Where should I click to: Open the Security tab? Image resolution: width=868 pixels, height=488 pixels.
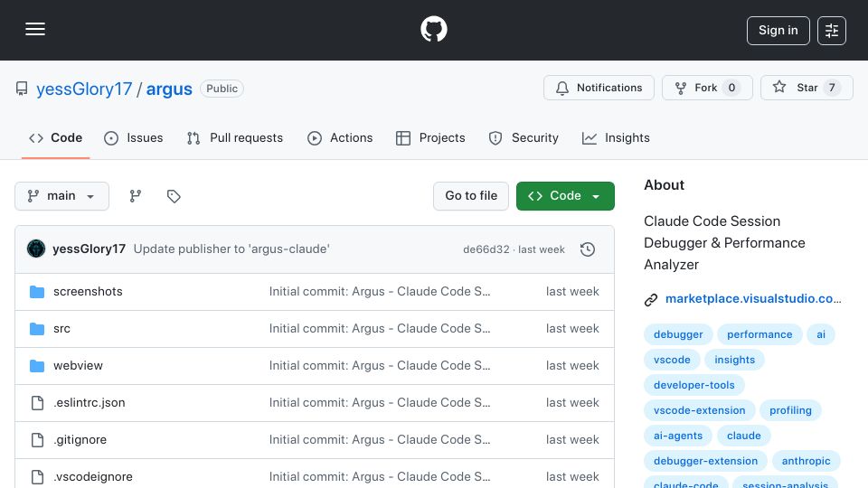click(x=524, y=137)
